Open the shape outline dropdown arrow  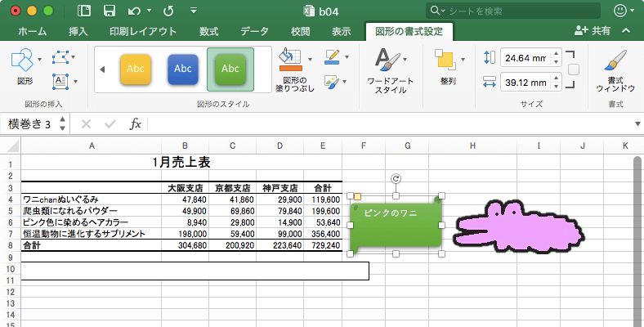[x=347, y=57]
